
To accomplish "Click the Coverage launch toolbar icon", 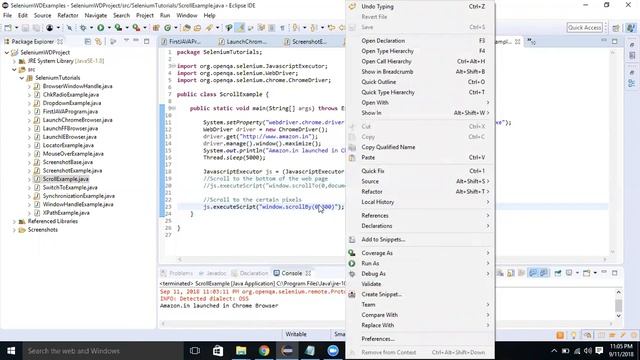I will pos(118,28).
